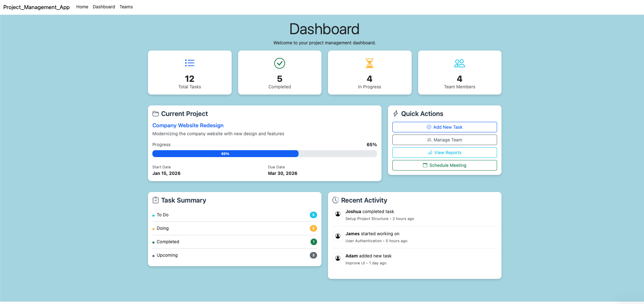
Task: Click the Team Members people icon
Action: click(x=459, y=63)
